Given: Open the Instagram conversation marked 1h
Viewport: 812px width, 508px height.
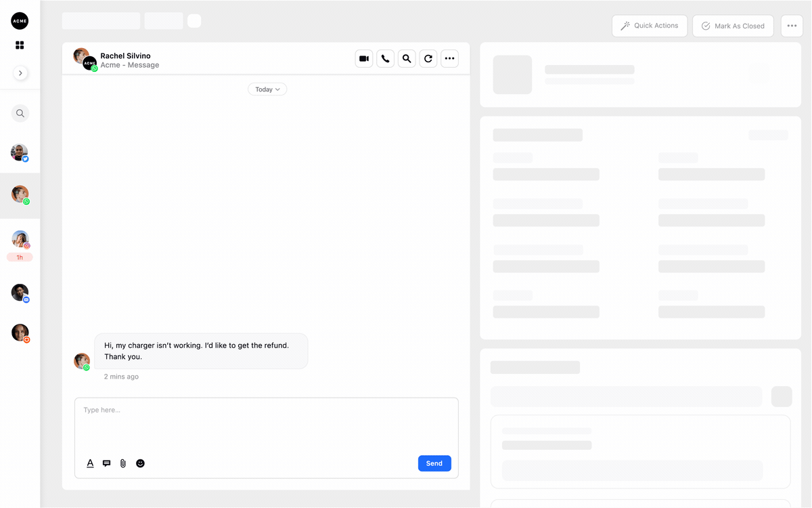Looking at the screenshot, I should coord(20,239).
